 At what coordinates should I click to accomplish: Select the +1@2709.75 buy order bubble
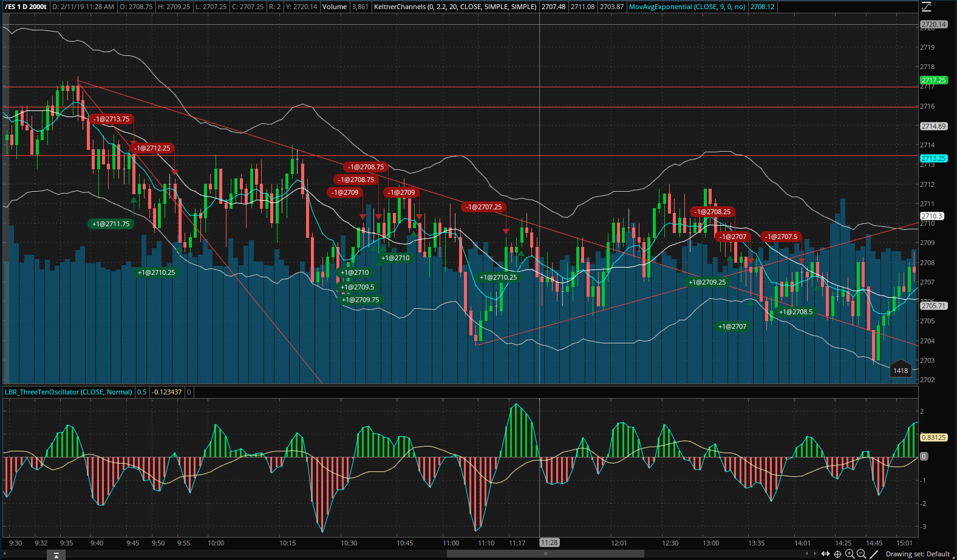coord(360,300)
